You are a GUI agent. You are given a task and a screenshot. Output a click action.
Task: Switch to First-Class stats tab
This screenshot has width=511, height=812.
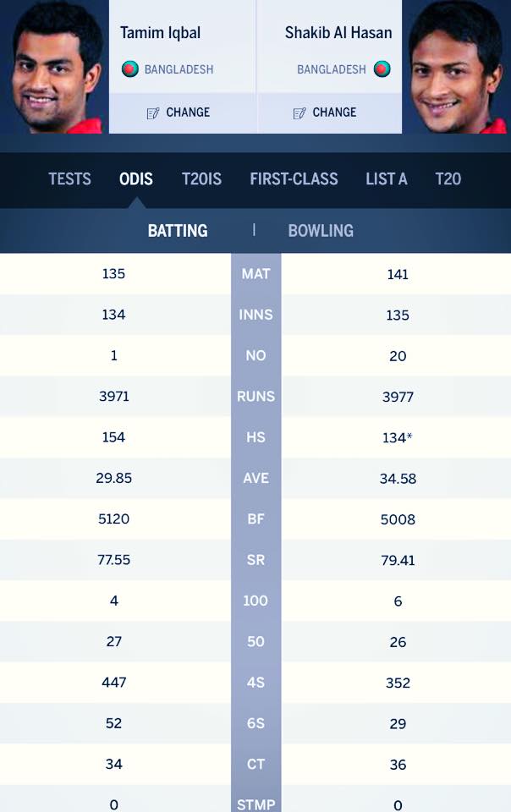pos(294,178)
